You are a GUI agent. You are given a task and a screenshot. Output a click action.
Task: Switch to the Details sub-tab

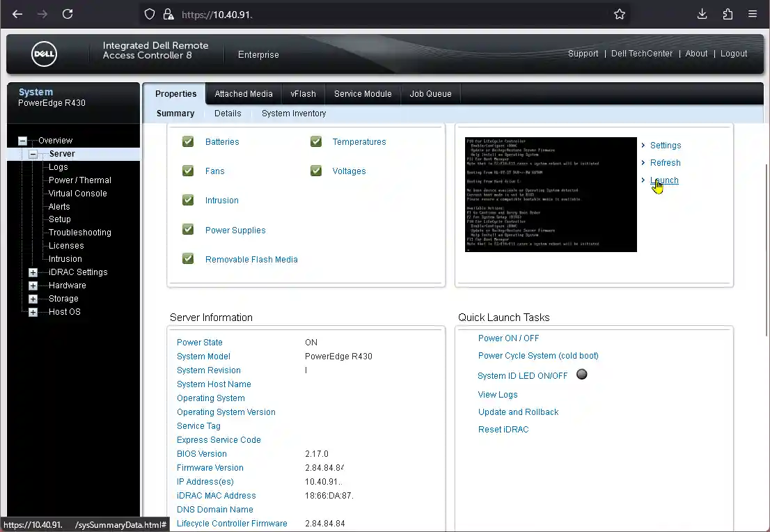228,114
